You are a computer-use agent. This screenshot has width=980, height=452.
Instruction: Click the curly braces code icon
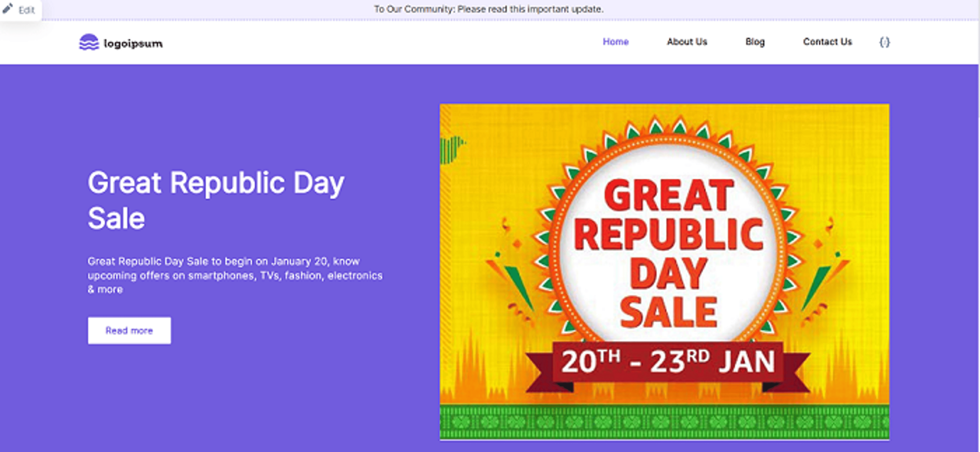[x=885, y=42]
